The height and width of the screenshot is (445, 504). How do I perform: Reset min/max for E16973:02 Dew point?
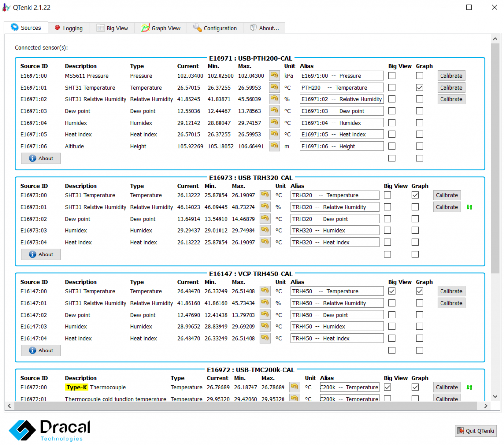coord(265,219)
